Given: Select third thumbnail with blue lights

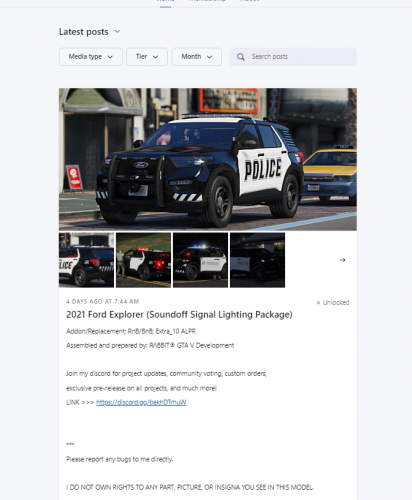Looking at the screenshot, I should (200, 260).
